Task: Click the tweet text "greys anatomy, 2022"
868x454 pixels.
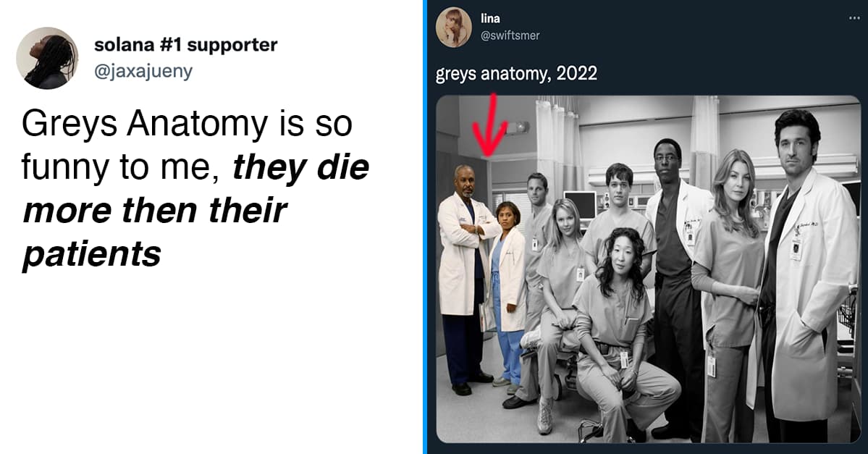Action: coord(516,73)
